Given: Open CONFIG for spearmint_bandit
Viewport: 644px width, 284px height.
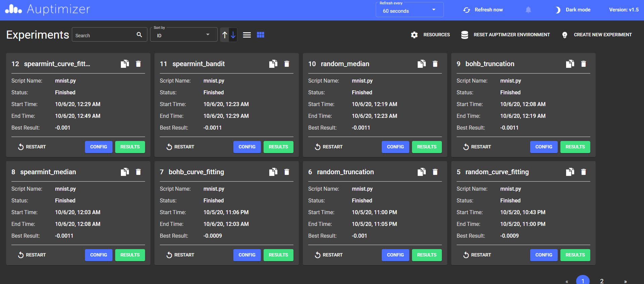Looking at the screenshot, I should click(247, 147).
